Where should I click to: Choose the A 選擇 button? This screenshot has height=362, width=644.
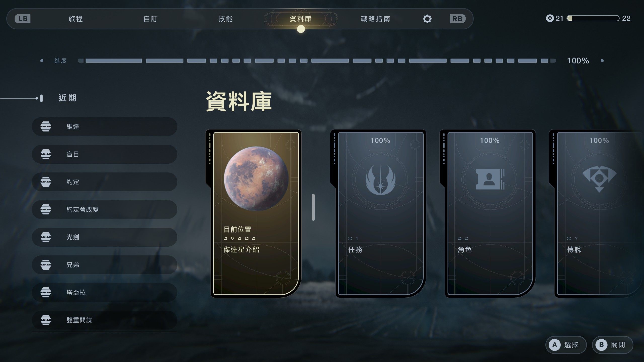click(x=566, y=345)
